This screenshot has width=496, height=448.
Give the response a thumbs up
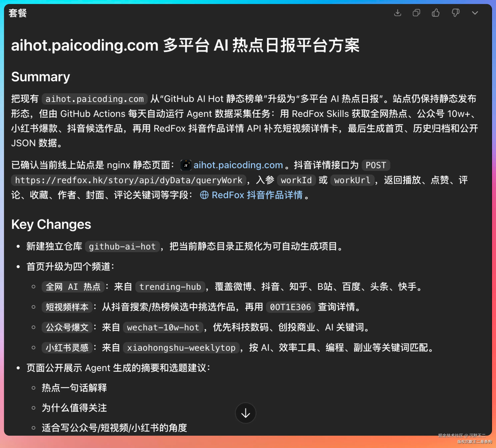click(x=435, y=13)
